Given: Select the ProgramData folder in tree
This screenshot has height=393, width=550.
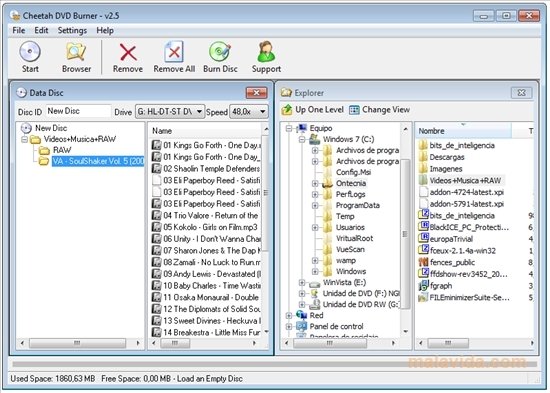Looking at the screenshot, I should tap(357, 205).
